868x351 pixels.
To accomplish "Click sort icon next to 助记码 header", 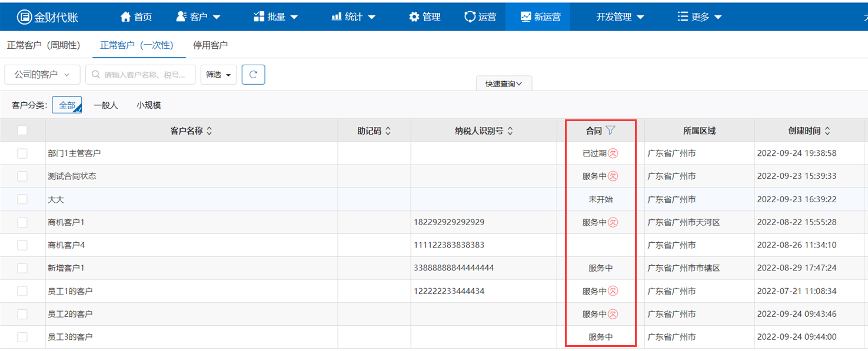I will [x=388, y=131].
